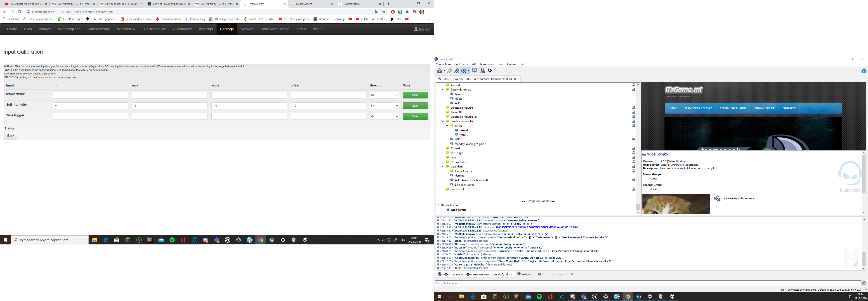Open Soil_humidity direction dropdown
This screenshot has width=868, height=301.
pos(384,106)
